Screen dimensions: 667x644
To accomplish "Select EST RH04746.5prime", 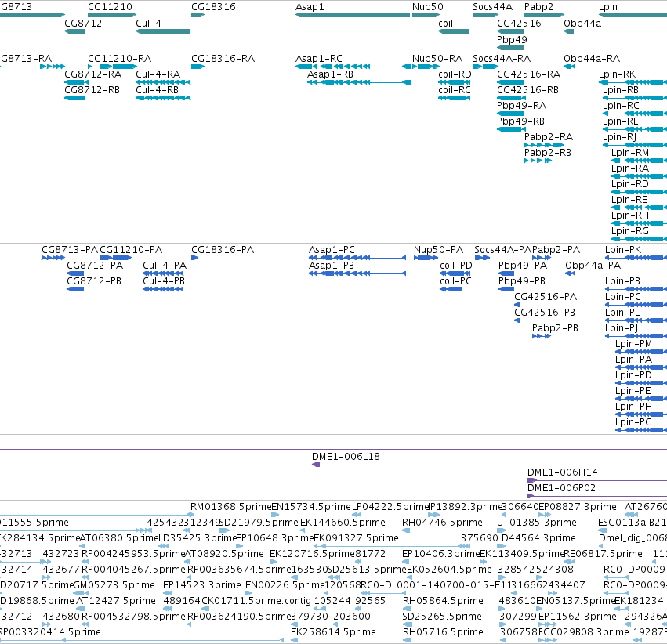I will [442, 523].
